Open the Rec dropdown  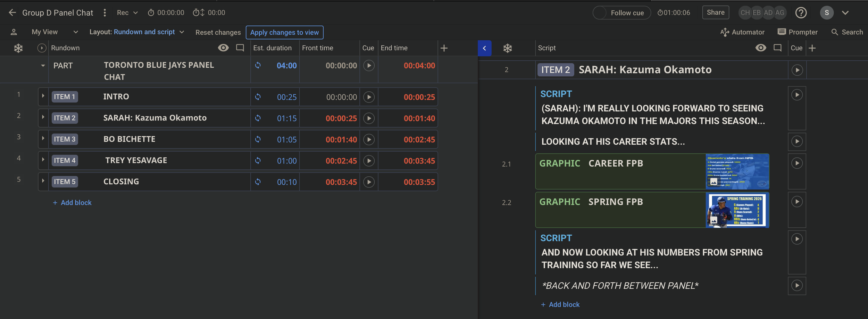click(127, 13)
